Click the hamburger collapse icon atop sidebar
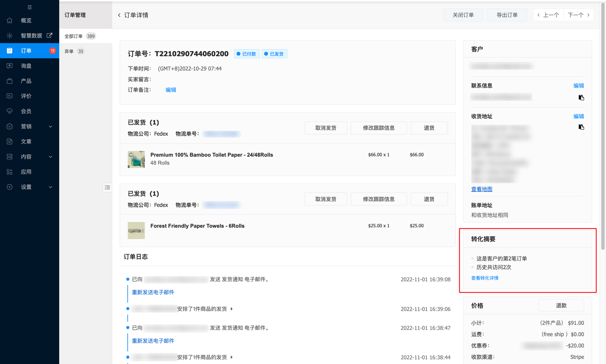 pos(29,7)
